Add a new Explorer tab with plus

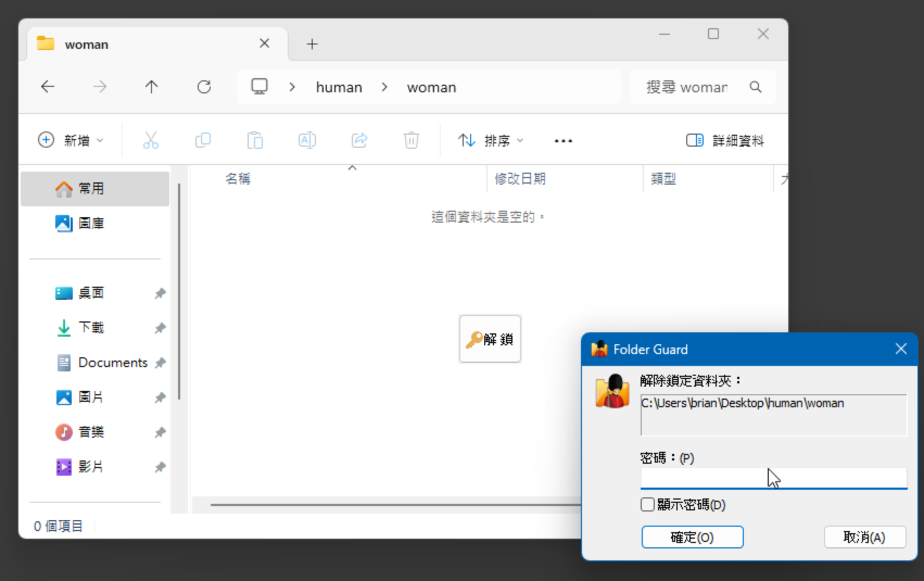(x=312, y=44)
